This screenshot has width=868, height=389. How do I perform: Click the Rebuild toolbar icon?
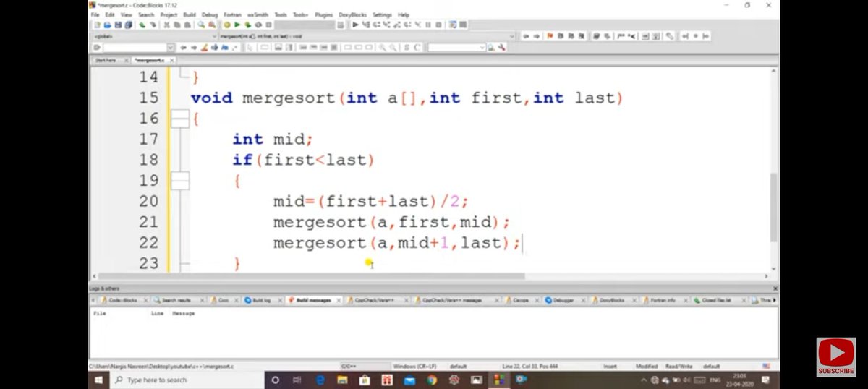(258, 25)
